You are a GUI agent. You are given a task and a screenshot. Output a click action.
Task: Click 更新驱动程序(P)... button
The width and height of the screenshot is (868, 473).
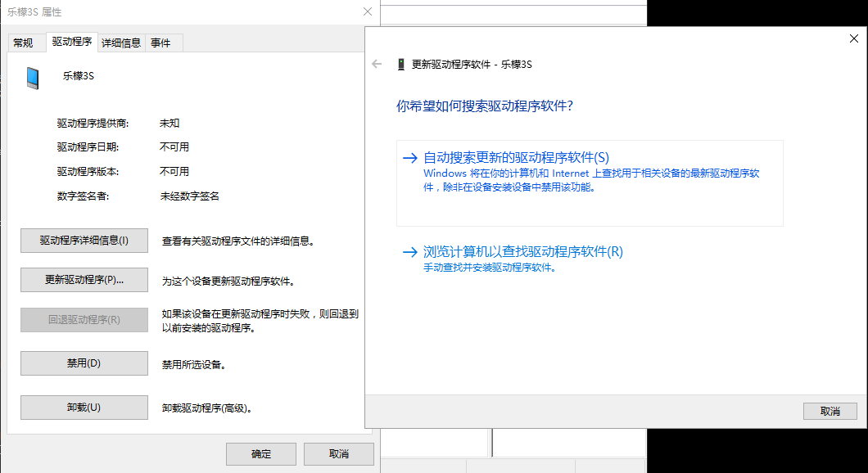[x=84, y=280]
